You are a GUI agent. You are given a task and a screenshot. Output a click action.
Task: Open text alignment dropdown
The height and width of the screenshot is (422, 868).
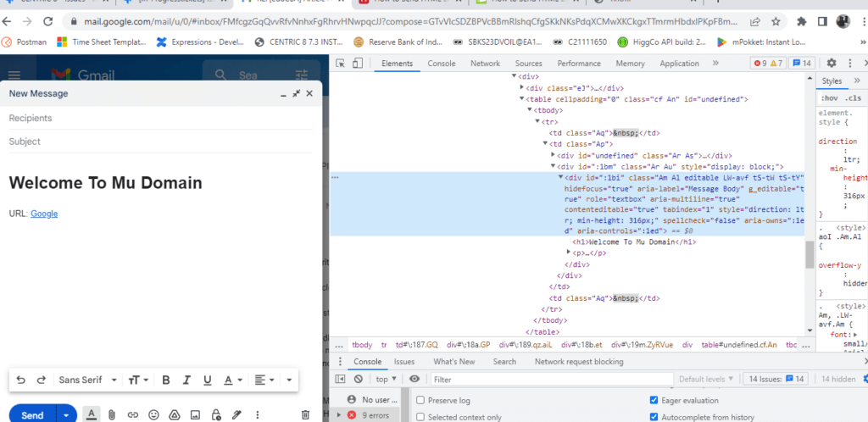point(264,380)
